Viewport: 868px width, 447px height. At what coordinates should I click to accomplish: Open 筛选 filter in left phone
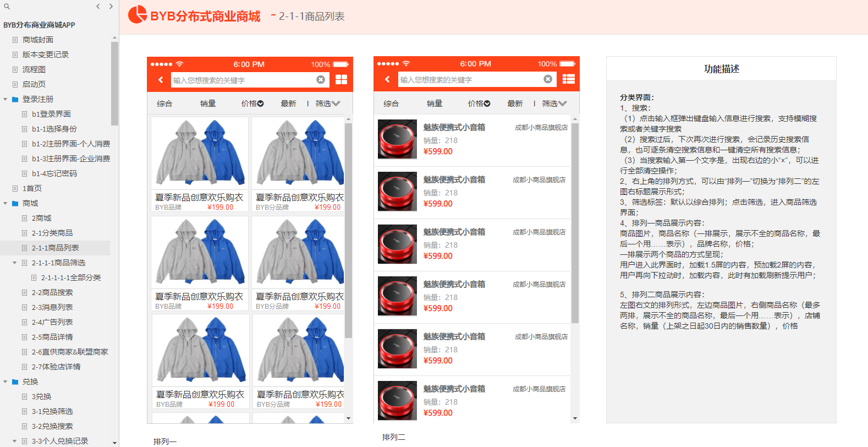pos(328,103)
